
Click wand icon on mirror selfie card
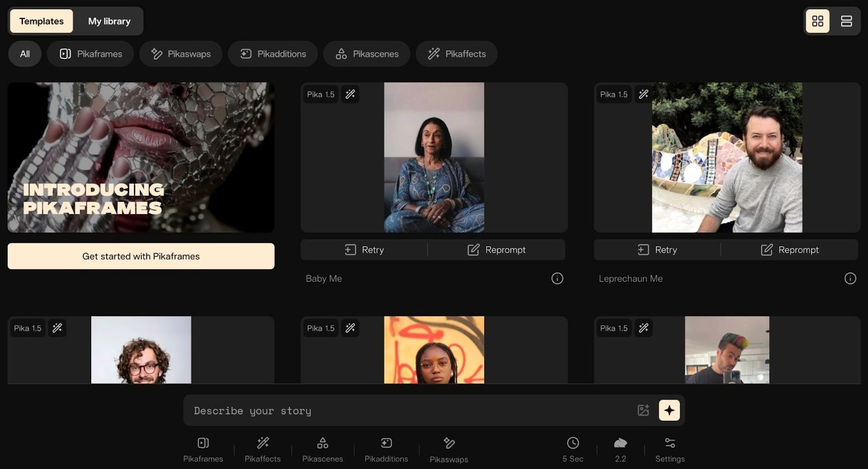pos(643,328)
